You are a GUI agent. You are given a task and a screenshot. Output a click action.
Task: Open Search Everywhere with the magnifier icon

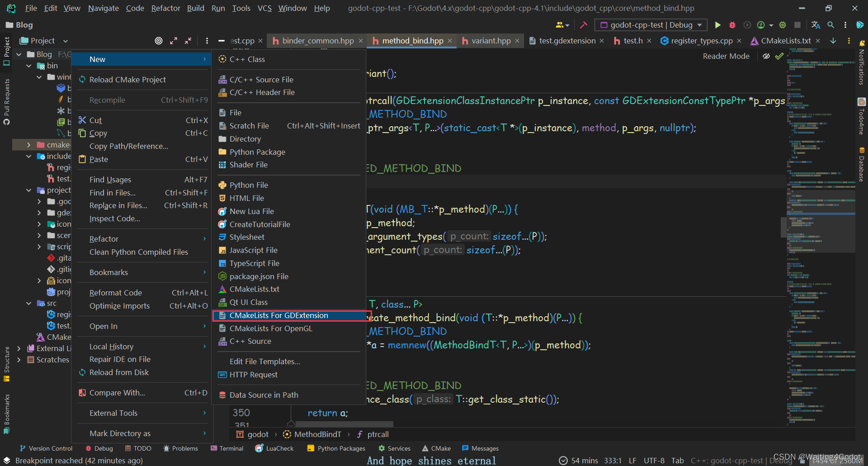pyautogui.click(x=831, y=25)
